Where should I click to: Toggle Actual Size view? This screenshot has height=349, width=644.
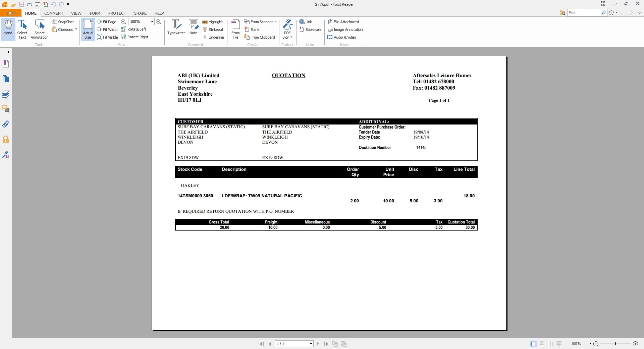coord(88,29)
